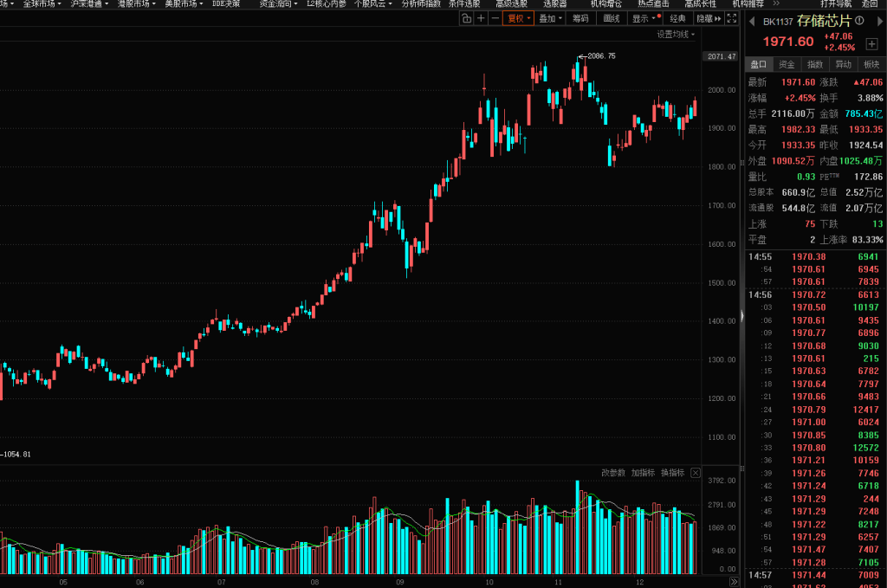Click the lock chart icon

(x=466, y=18)
